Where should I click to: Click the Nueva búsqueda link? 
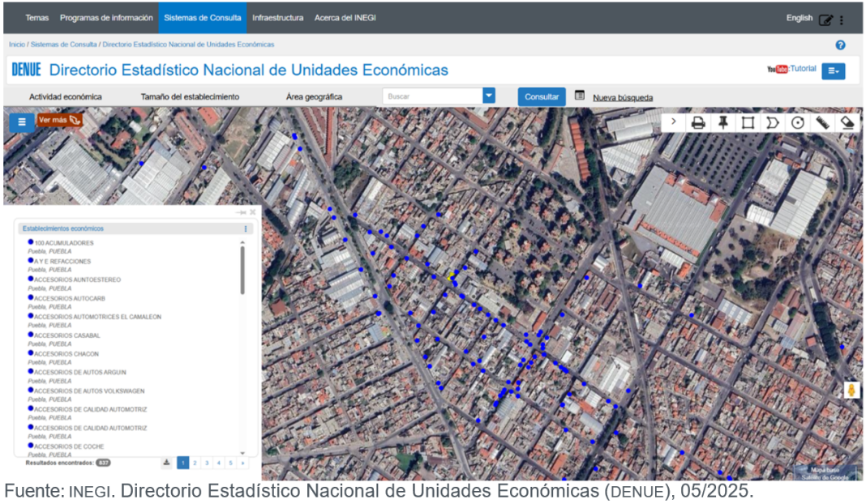(622, 98)
